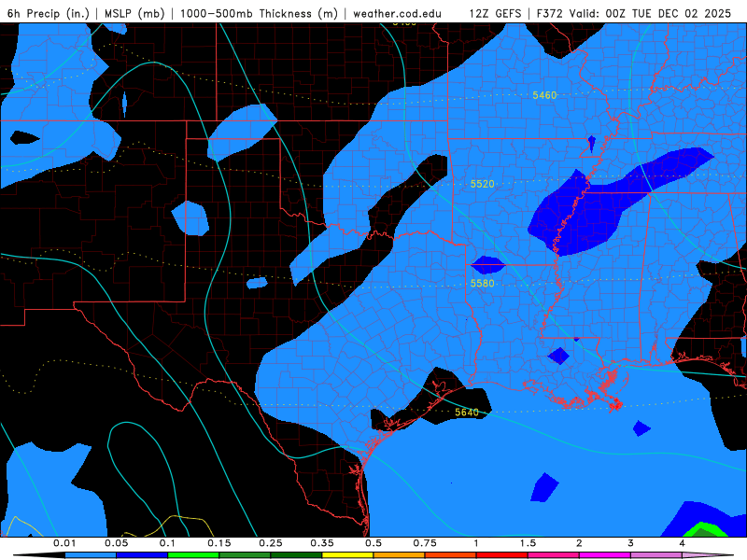
Task: Click the 0.05 legend value label
Action: pos(116,543)
